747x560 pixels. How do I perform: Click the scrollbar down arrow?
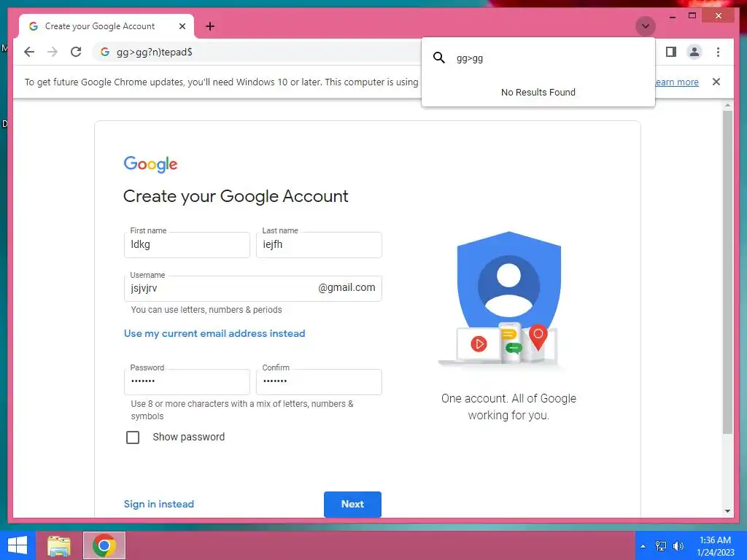pos(727,511)
